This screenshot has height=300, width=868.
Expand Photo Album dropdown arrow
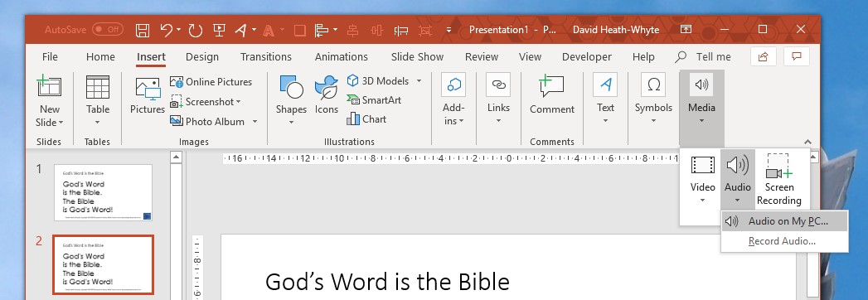click(255, 121)
